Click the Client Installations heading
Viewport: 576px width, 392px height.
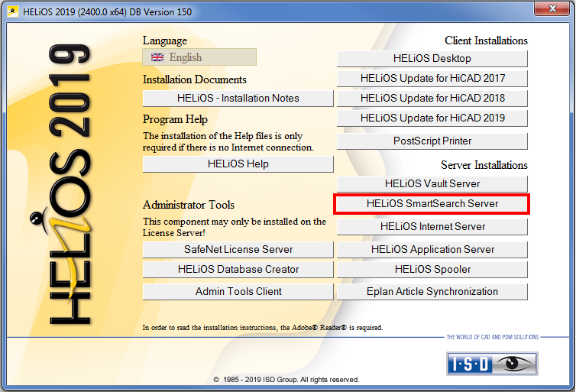[x=486, y=40]
